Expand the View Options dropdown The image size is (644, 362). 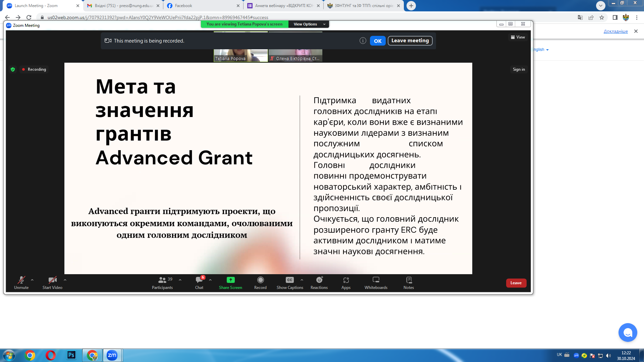click(309, 24)
